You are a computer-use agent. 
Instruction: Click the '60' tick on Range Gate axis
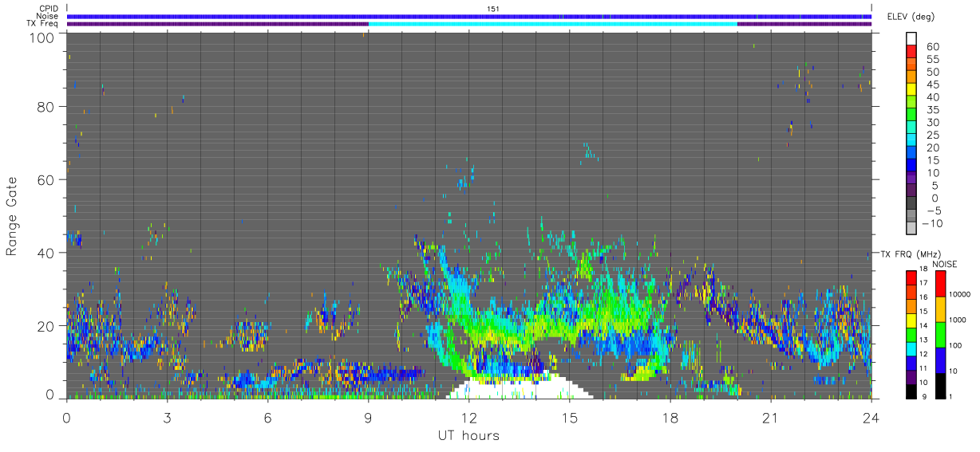(x=45, y=180)
